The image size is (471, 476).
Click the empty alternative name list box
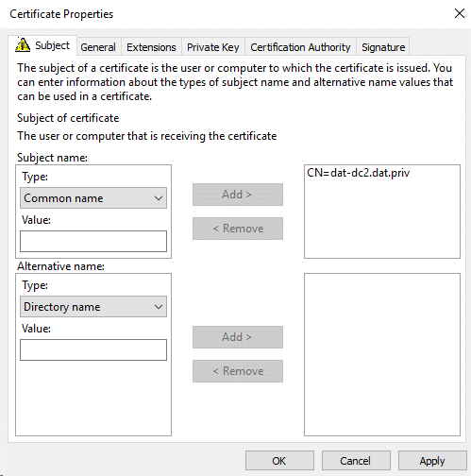click(x=382, y=354)
